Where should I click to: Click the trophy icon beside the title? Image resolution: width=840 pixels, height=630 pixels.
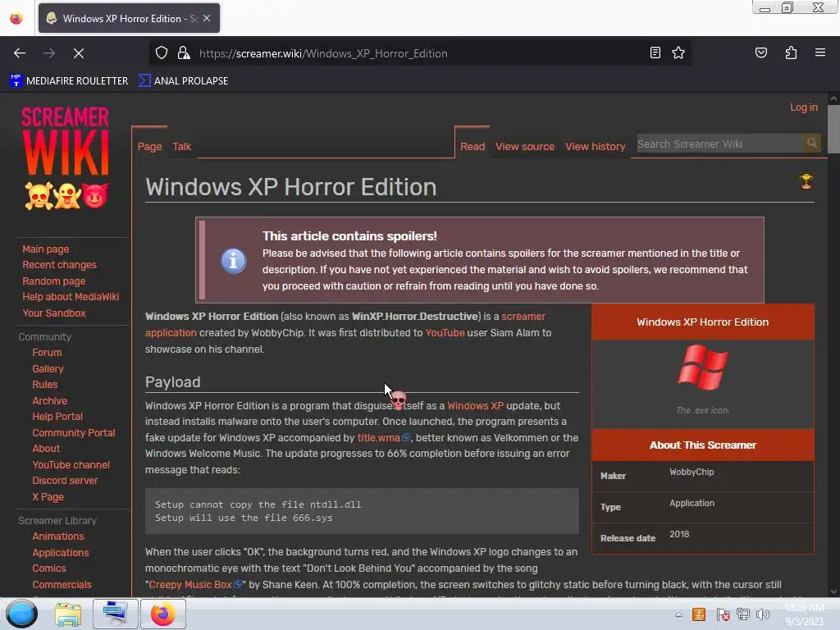[806, 181]
